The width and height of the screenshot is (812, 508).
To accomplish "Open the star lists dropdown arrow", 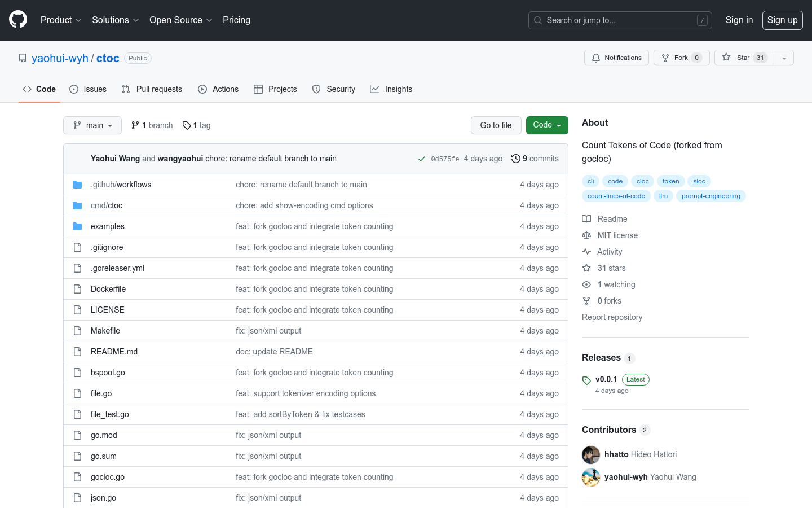I will pyautogui.click(x=784, y=58).
